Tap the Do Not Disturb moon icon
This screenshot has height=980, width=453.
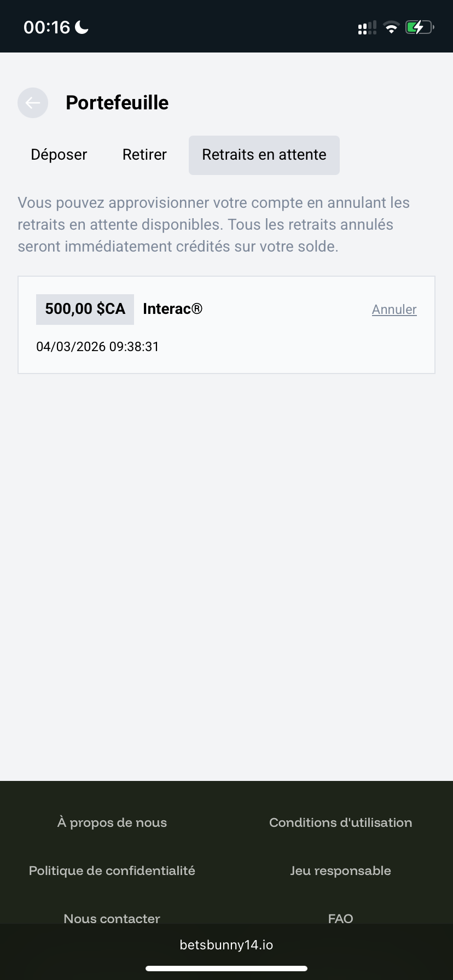click(82, 27)
